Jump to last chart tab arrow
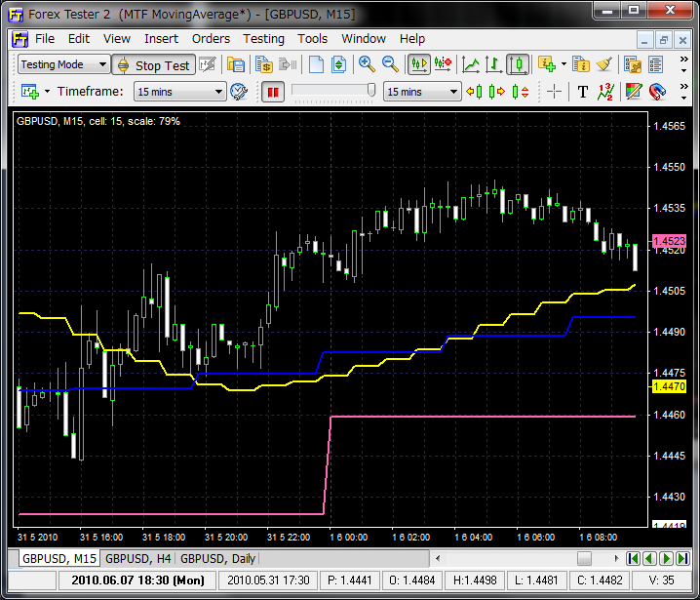Screen dimensions: 700x600 [682, 558]
